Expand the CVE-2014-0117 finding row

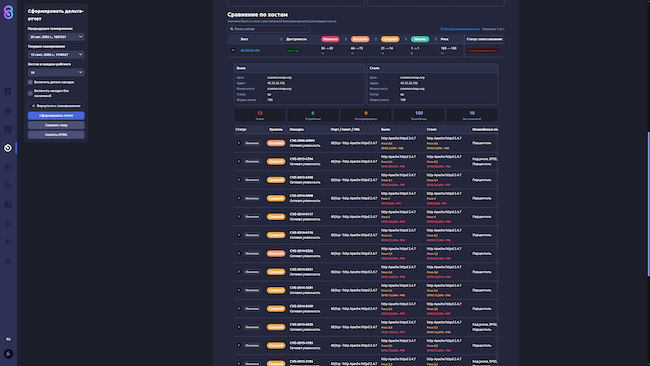click(238, 216)
